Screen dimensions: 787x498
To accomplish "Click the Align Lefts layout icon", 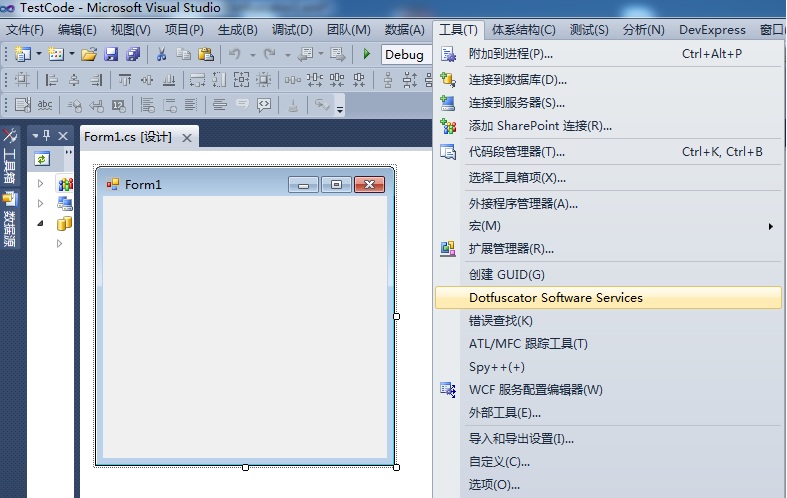I will [51, 80].
